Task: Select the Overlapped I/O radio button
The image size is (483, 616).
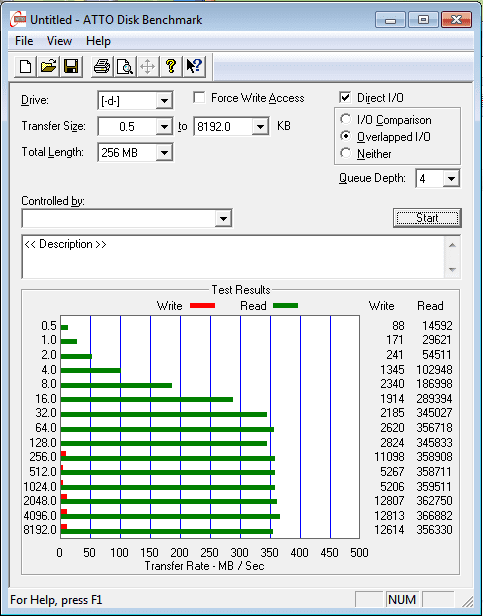Action: point(345,136)
